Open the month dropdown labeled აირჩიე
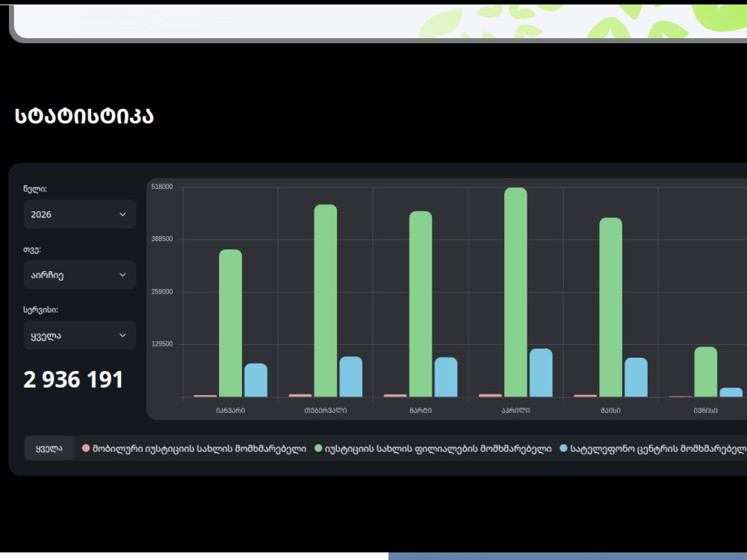The width and height of the screenshot is (747, 560). tap(80, 275)
